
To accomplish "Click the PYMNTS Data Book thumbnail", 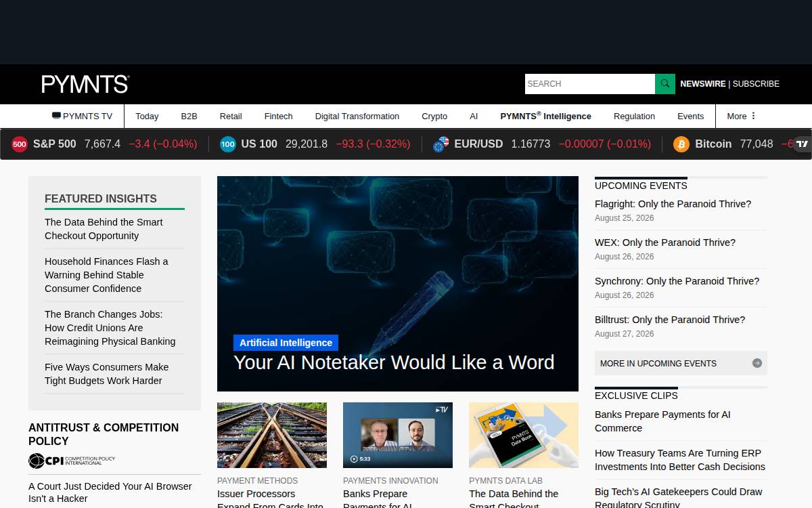I will coord(524,435).
